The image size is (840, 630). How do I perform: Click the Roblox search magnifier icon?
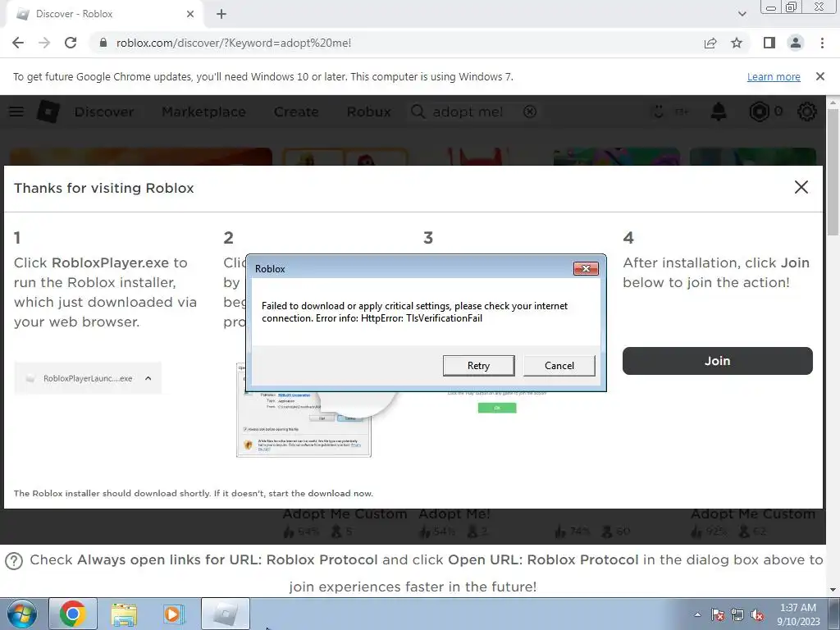coord(418,112)
